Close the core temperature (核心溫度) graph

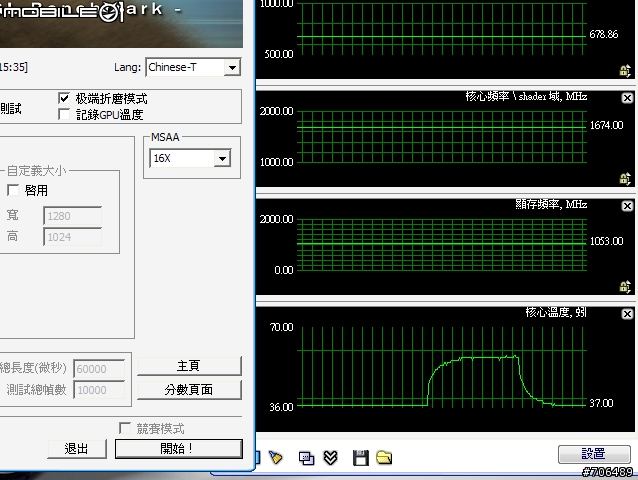pos(627,314)
